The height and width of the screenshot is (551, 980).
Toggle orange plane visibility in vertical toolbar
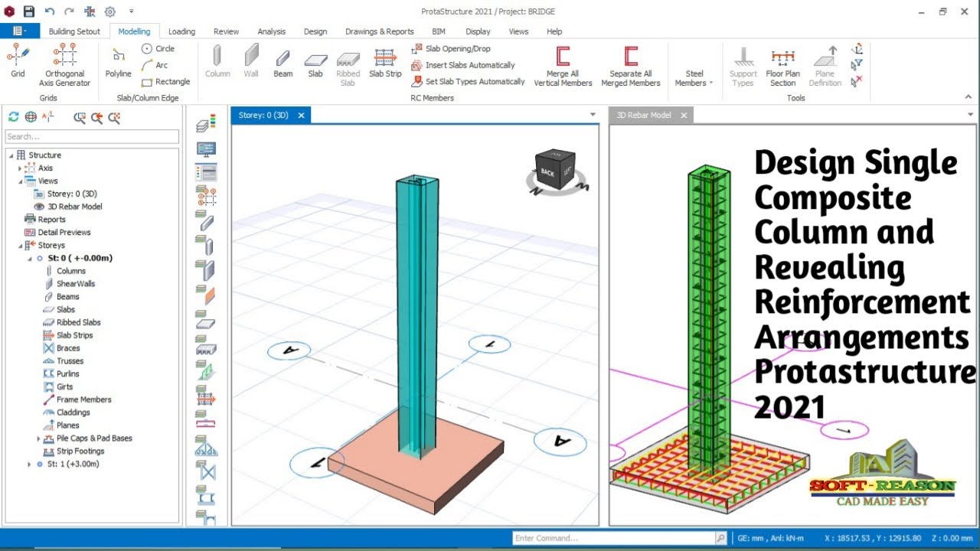[205, 295]
